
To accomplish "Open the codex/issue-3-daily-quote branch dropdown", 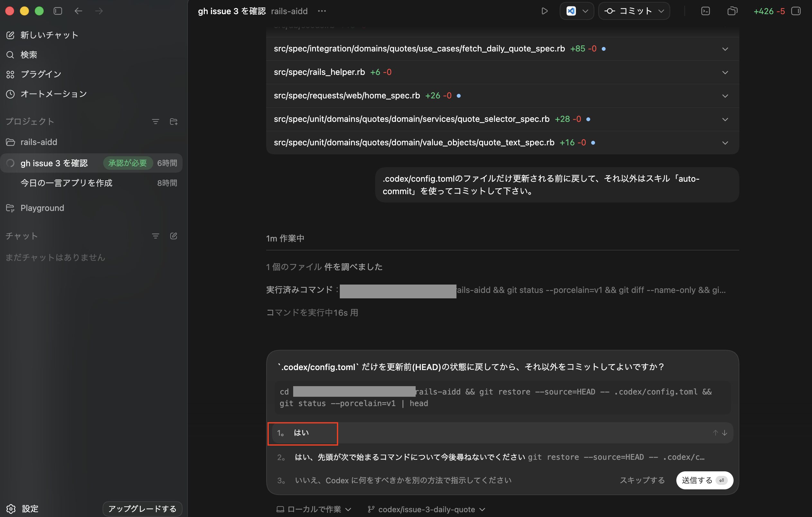I will [x=427, y=509].
